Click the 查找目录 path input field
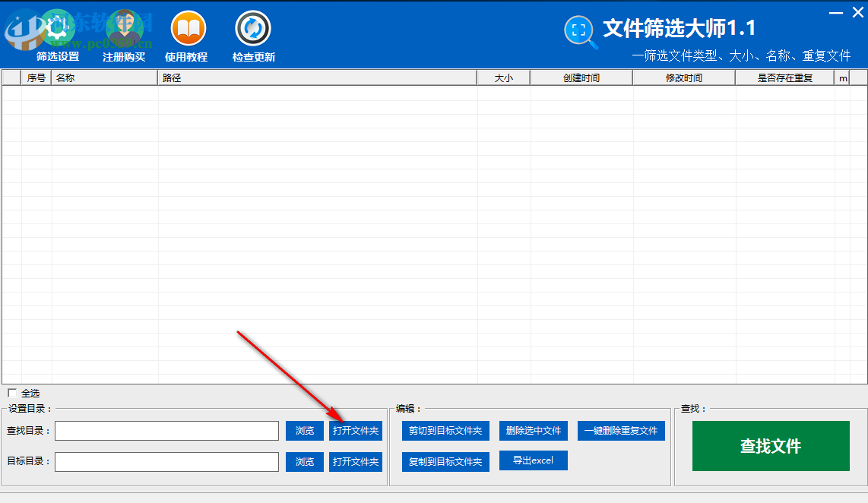This screenshot has height=503, width=868. pos(166,431)
